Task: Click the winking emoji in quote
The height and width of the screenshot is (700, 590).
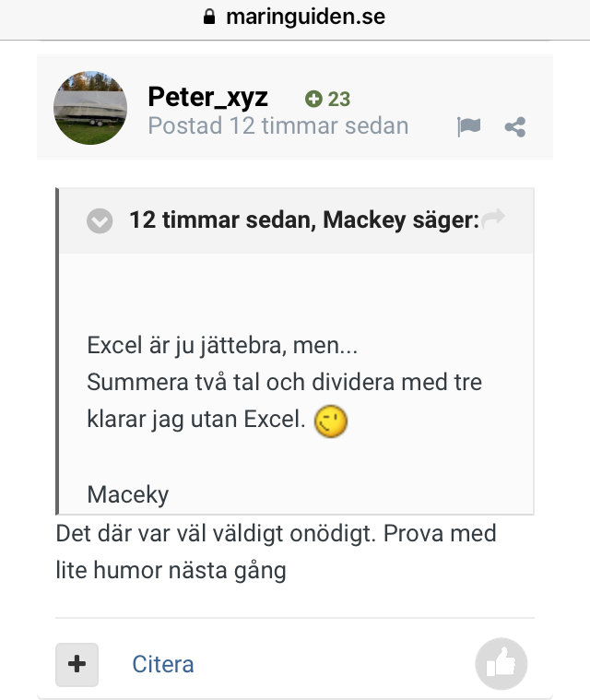Action: (331, 421)
